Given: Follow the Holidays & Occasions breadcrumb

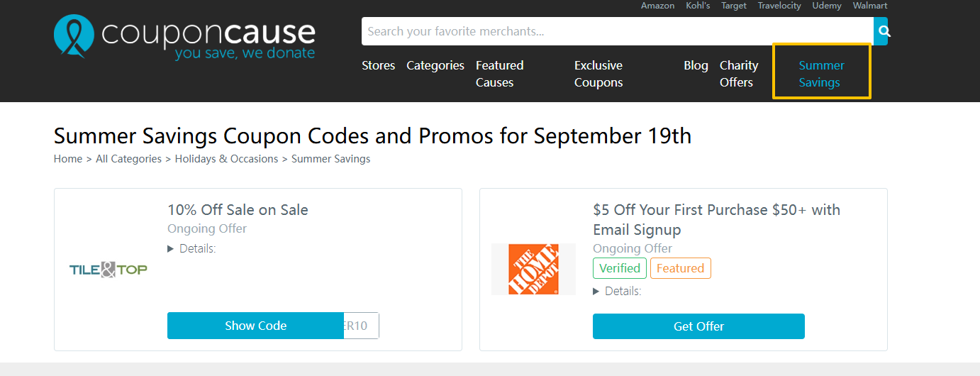Looking at the screenshot, I should (x=226, y=159).
